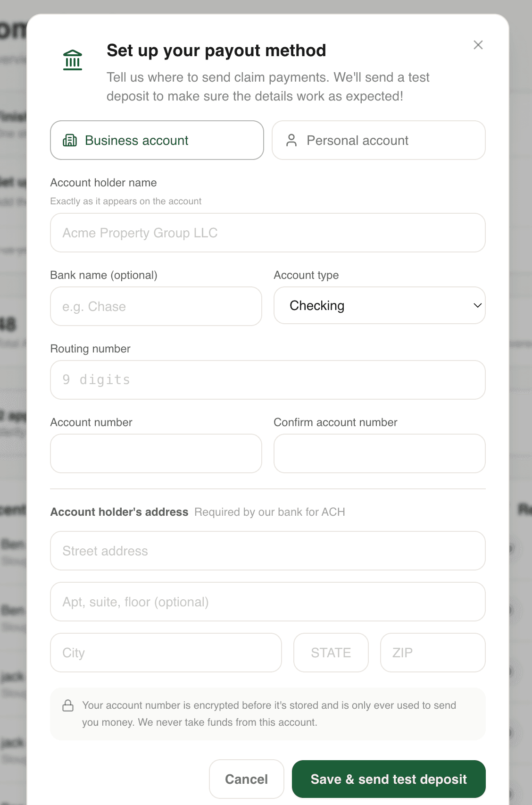Click the Cancel button
532x805 pixels.
pos(247,779)
